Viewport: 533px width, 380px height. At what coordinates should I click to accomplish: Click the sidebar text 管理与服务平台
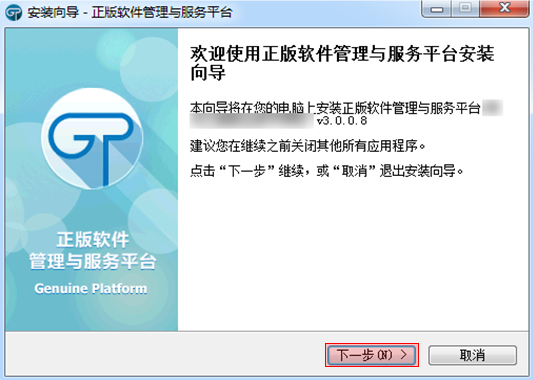tap(92, 261)
